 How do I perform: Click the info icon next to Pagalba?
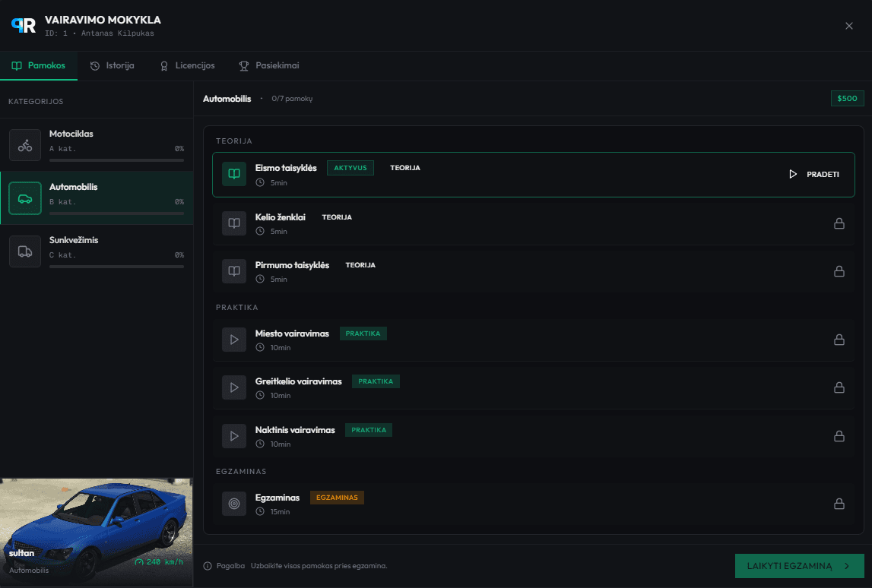pyautogui.click(x=208, y=566)
